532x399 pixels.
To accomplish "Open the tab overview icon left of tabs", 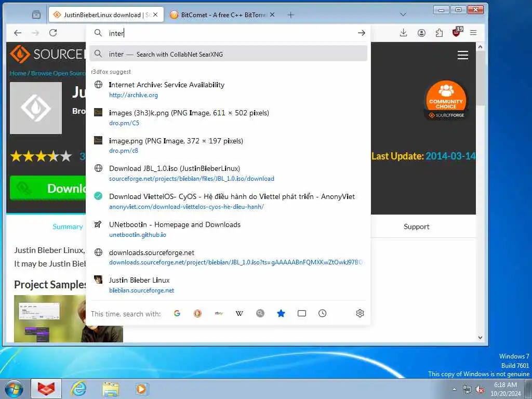I will tap(36, 15).
